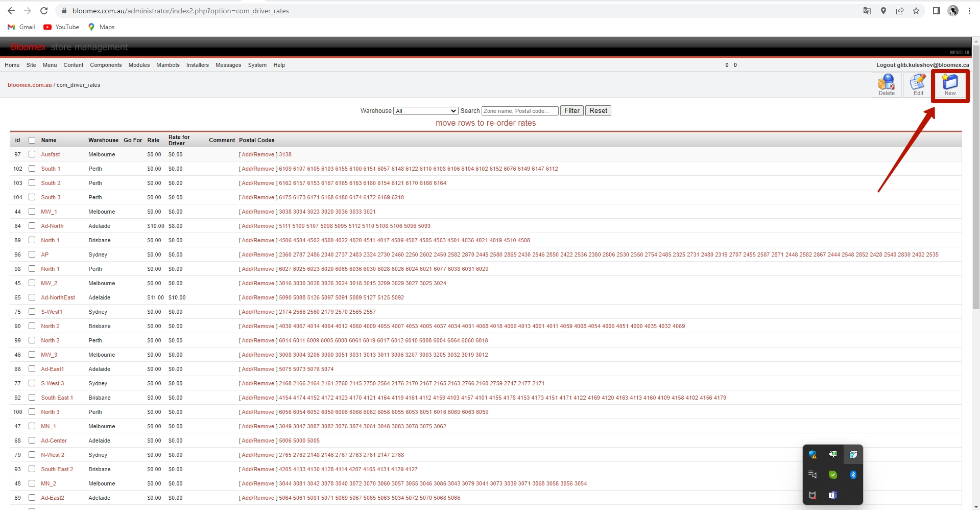Open the Help menu

pyautogui.click(x=279, y=65)
